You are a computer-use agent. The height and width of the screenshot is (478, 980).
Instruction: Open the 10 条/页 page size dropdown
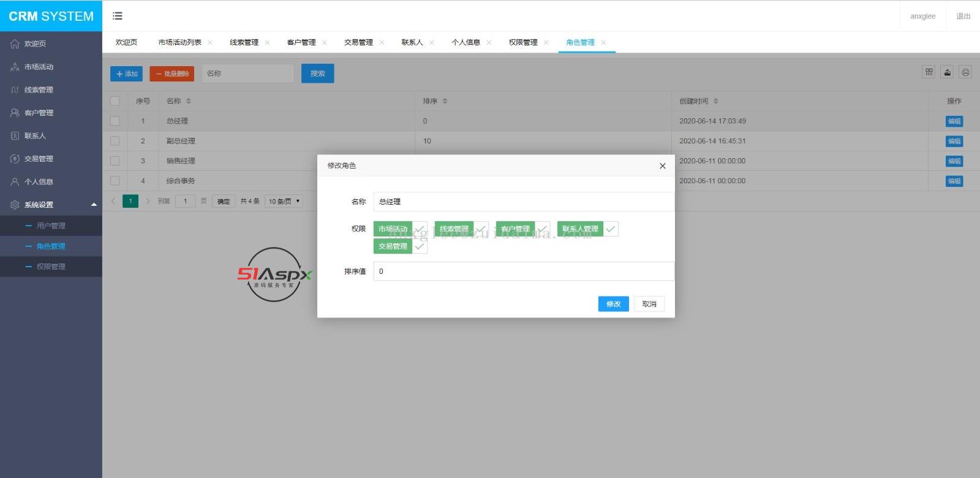(x=284, y=201)
